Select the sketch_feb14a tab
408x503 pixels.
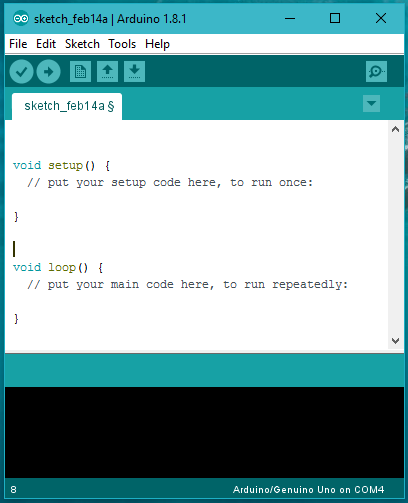[67, 106]
